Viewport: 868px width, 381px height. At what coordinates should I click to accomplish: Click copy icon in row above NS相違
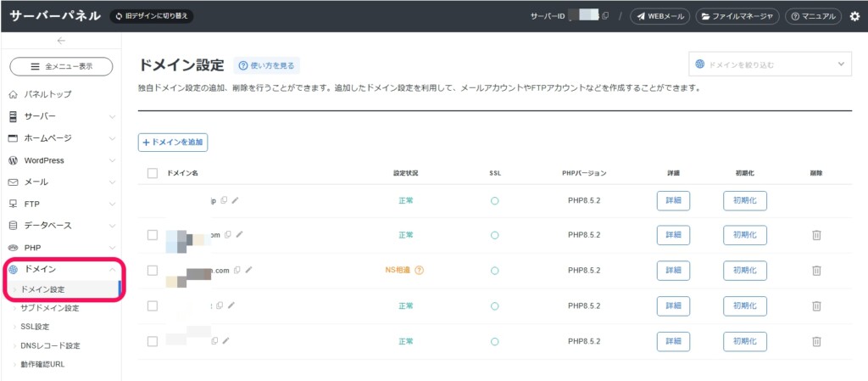click(228, 235)
